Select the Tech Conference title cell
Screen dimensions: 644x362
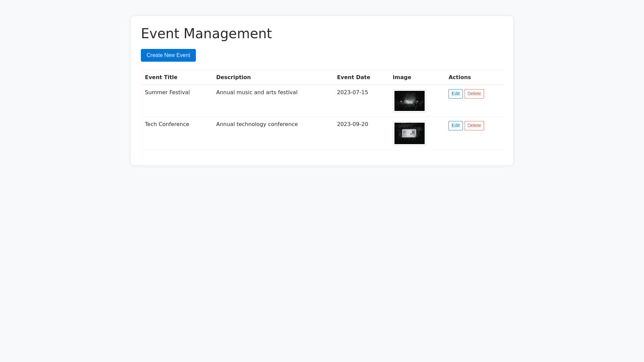coord(167,124)
